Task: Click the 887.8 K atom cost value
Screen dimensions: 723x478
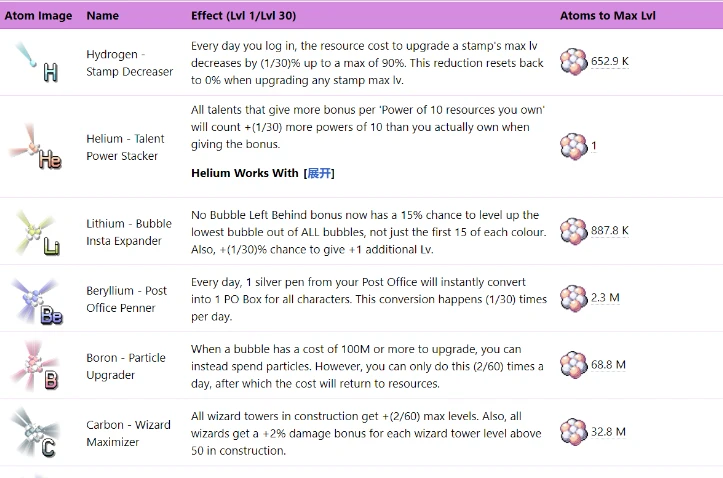Action: (x=610, y=230)
